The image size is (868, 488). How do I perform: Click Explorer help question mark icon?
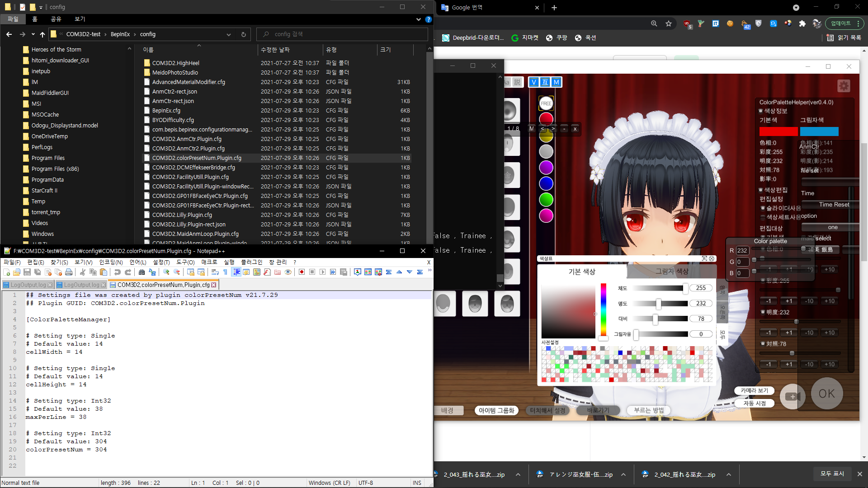[428, 19]
